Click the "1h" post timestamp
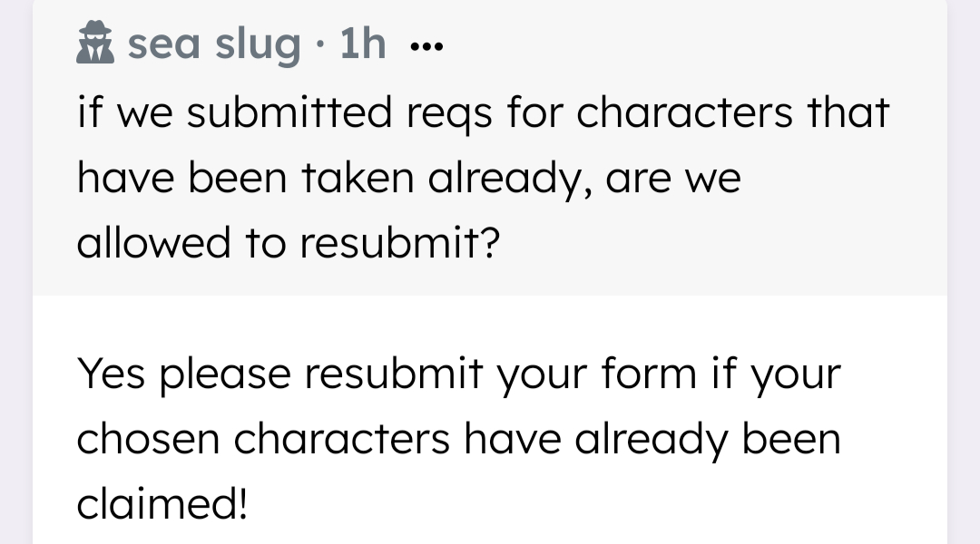The width and height of the screenshot is (980, 544). click(x=363, y=44)
